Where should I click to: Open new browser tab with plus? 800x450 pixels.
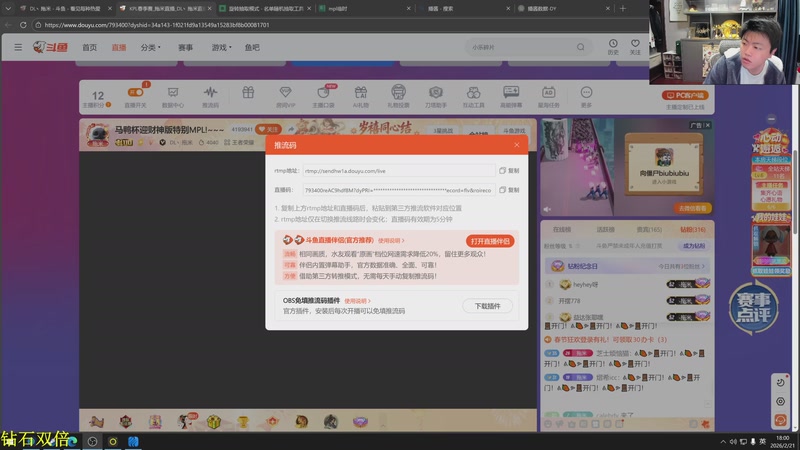(x=622, y=8)
